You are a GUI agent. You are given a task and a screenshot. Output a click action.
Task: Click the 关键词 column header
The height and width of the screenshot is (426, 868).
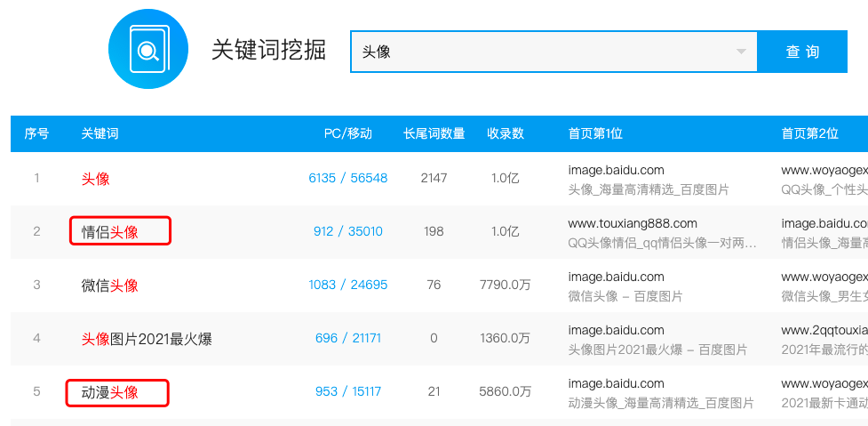(x=100, y=133)
